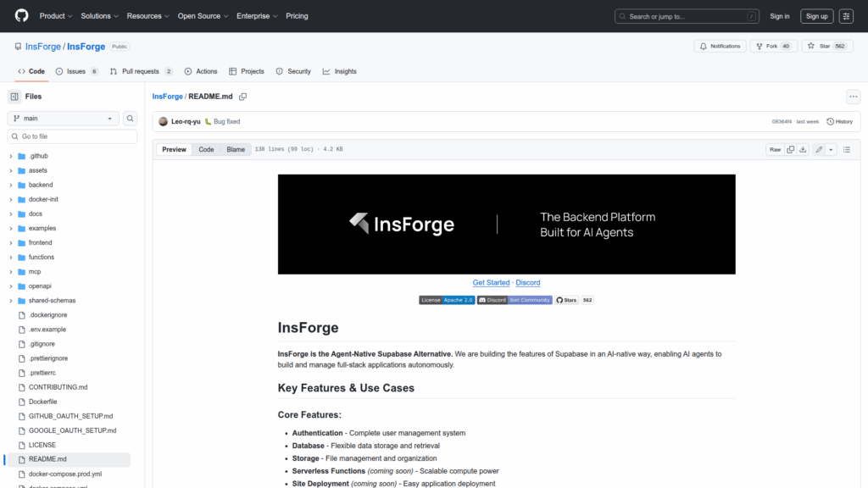
Task: Click the Get Started link
Action: coord(491,283)
